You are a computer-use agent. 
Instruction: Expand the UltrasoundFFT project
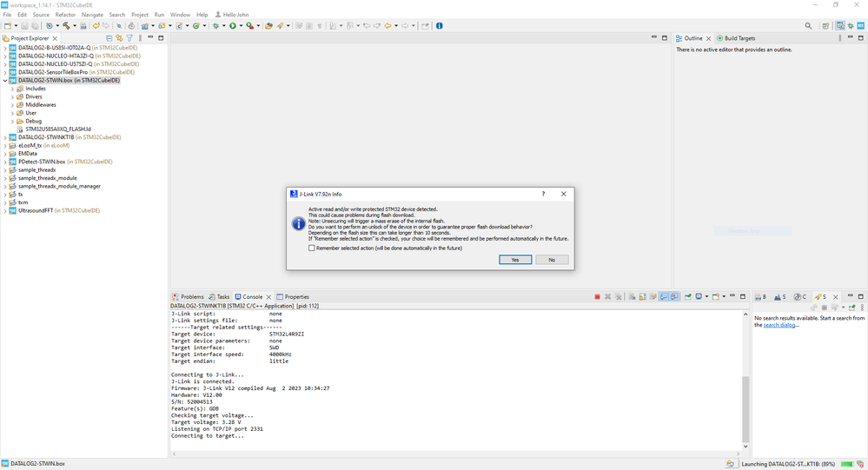[5, 210]
